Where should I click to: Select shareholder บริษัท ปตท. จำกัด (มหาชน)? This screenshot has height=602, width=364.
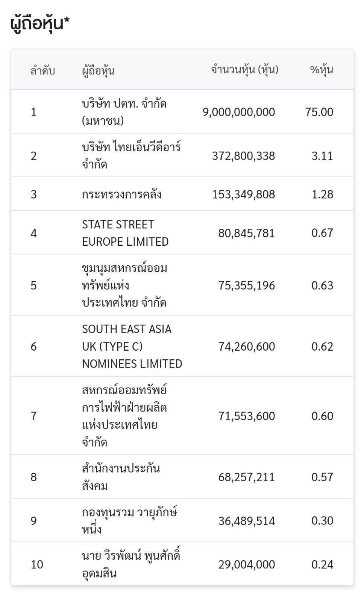[x=124, y=112]
